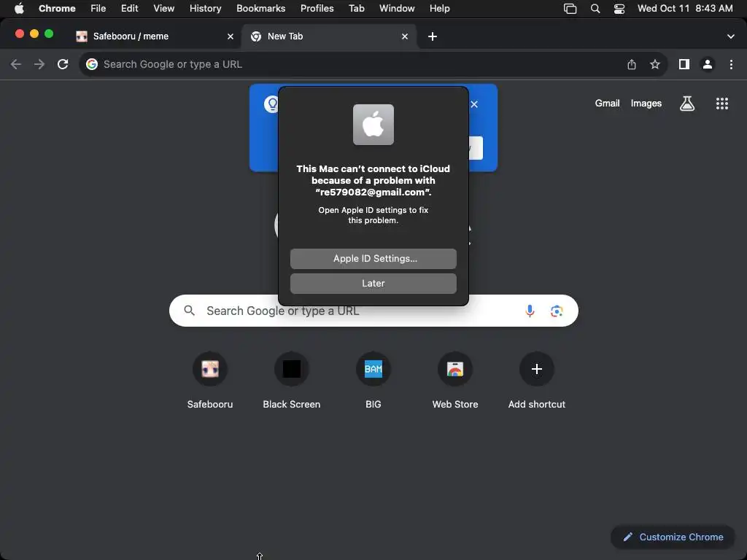Viewport: 747px width, 560px height.
Task: Open the BIG shortcut
Action: click(x=373, y=369)
